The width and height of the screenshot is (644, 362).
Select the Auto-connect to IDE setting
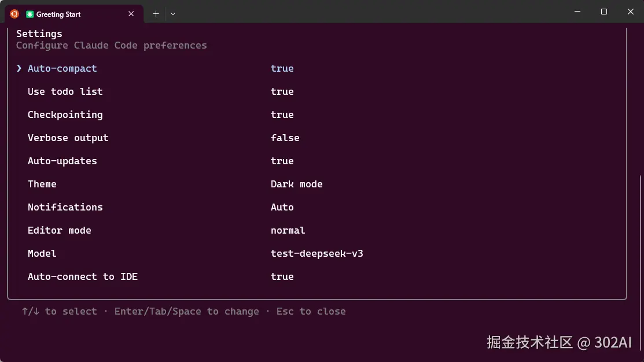(x=83, y=276)
